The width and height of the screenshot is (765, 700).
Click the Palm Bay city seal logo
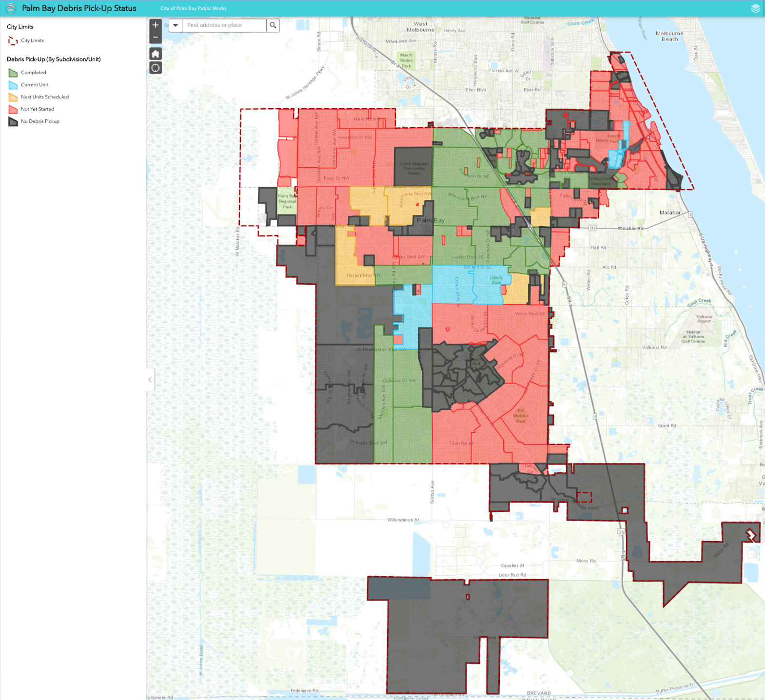coord(11,8)
